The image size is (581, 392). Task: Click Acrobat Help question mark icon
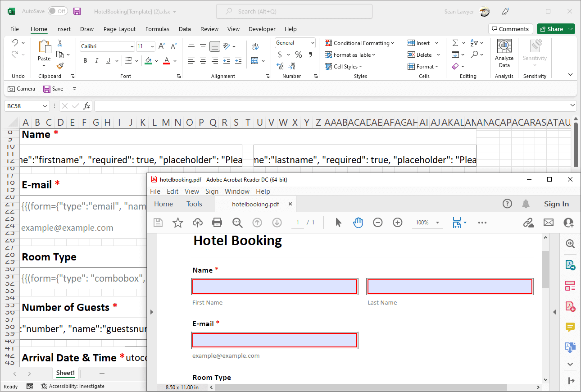coord(507,204)
